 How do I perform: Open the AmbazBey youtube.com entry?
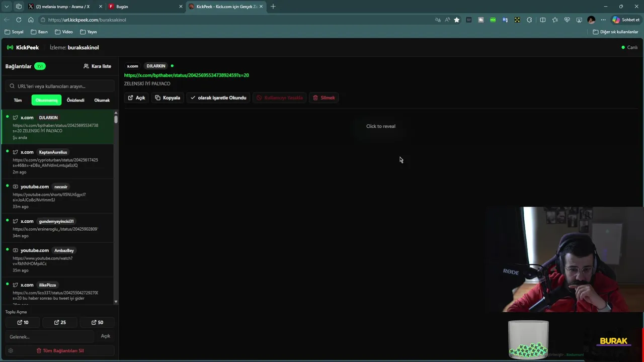point(58,260)
